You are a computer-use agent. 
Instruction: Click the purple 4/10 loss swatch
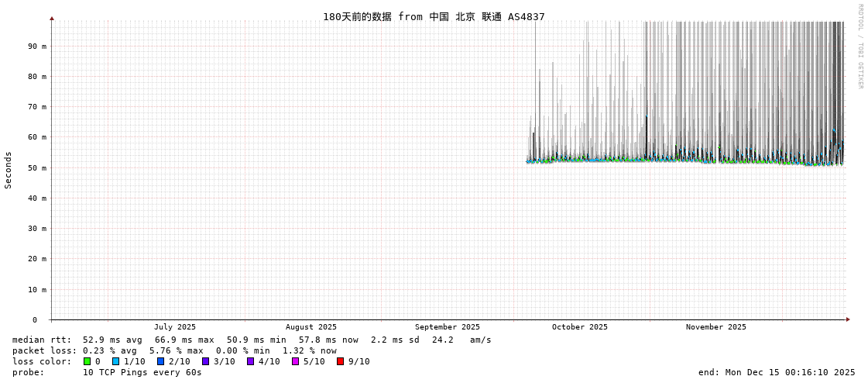click(250, 361)
